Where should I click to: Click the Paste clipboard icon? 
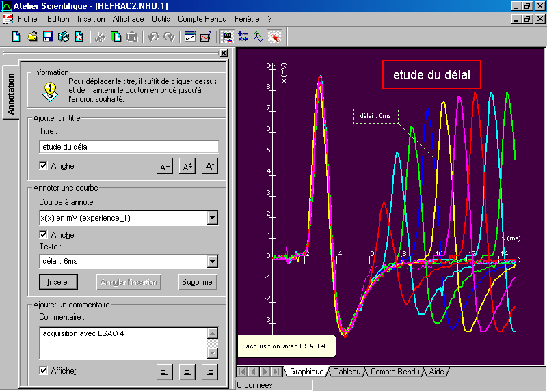click(x=132, y=37)
